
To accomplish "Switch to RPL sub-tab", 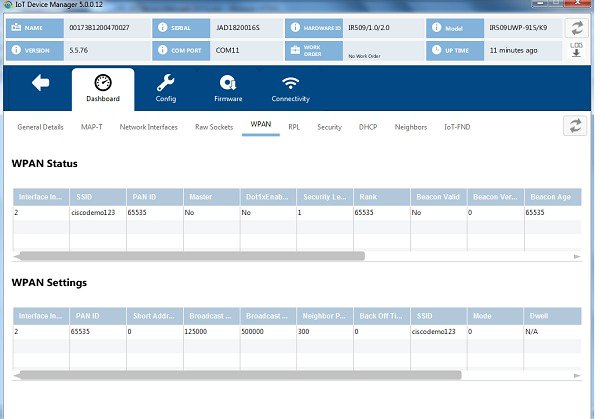I will click(x=294, y=127).
